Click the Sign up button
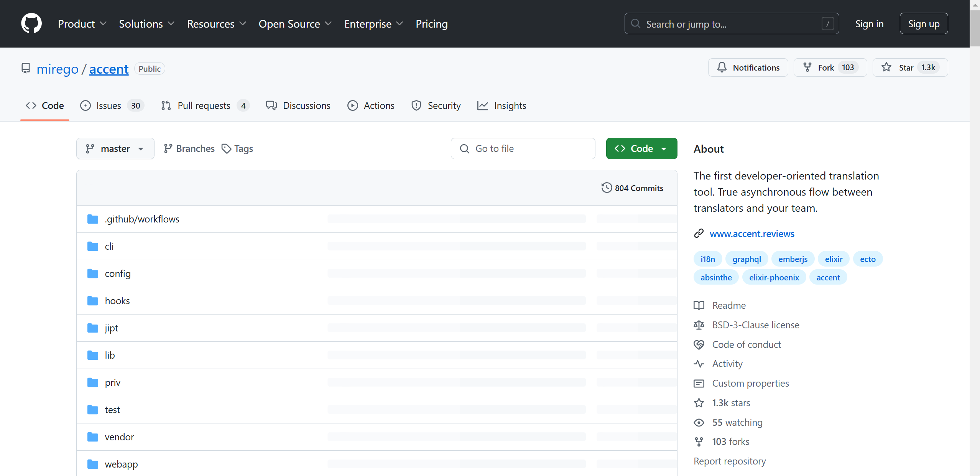 923,24
